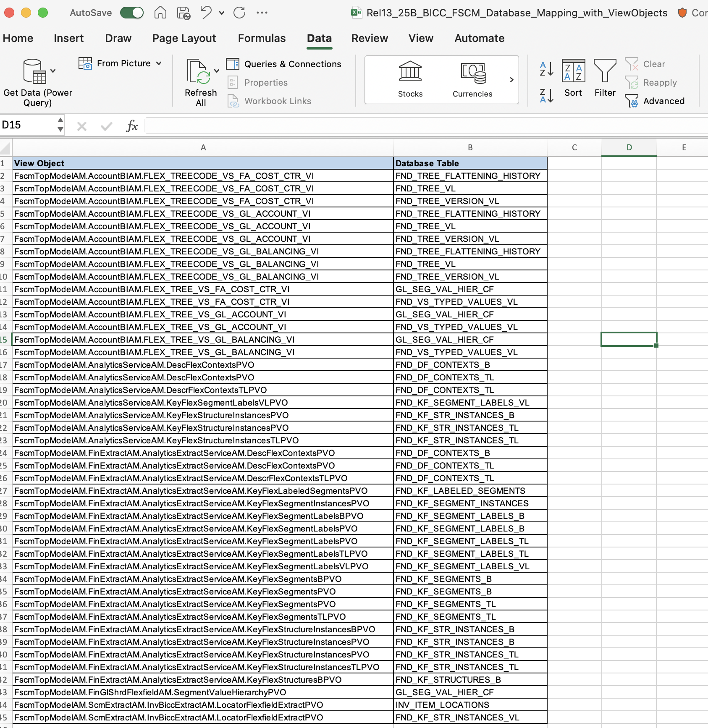Open the Advanced filter dialog

click(657, 101)
